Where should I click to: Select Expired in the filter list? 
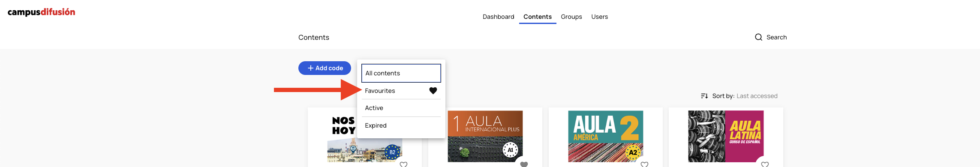[x=401, y=125]
